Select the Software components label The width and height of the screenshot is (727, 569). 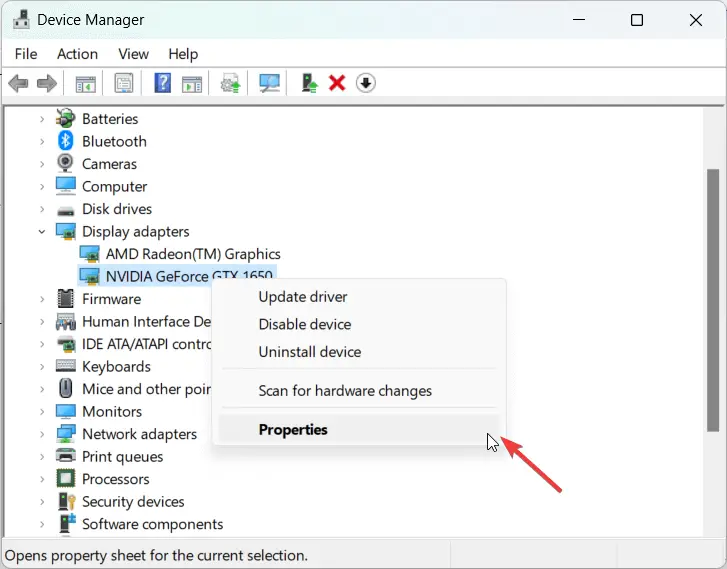pos(153,524)
